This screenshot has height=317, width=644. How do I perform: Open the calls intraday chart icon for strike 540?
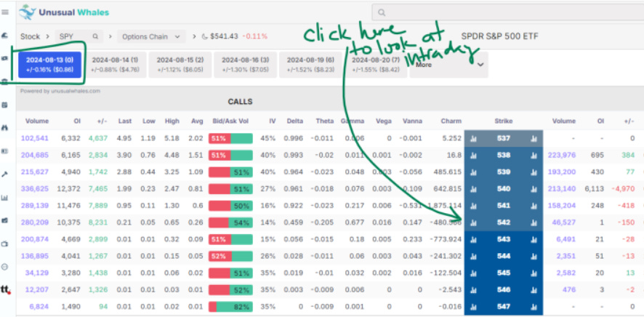tap(473, 189)
